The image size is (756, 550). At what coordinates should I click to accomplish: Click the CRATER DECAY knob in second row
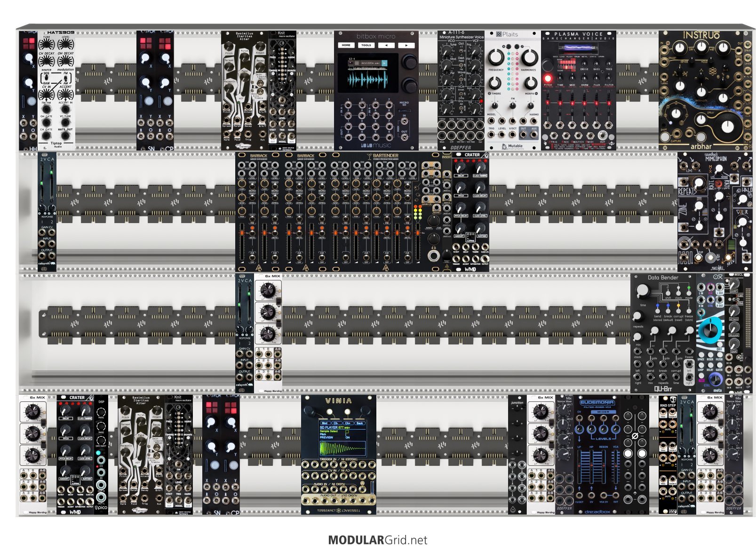pos(461,167)
